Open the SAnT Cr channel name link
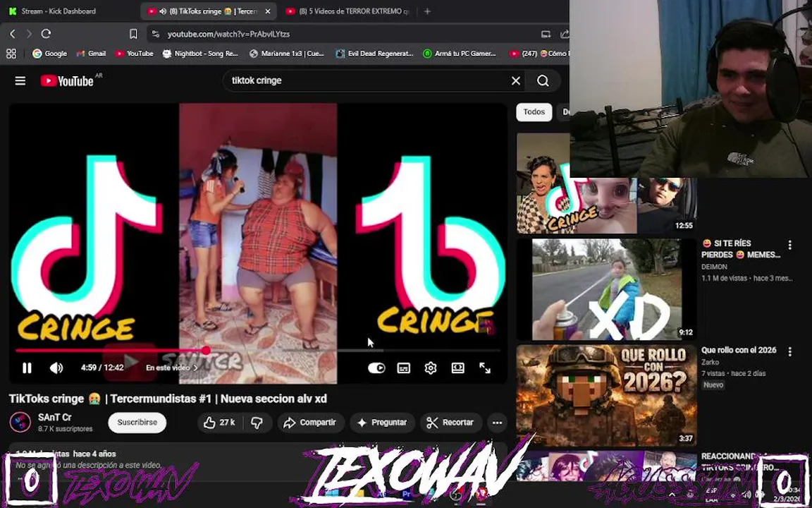The height and width of the screenshot is (508, 812). click(54, 417)
